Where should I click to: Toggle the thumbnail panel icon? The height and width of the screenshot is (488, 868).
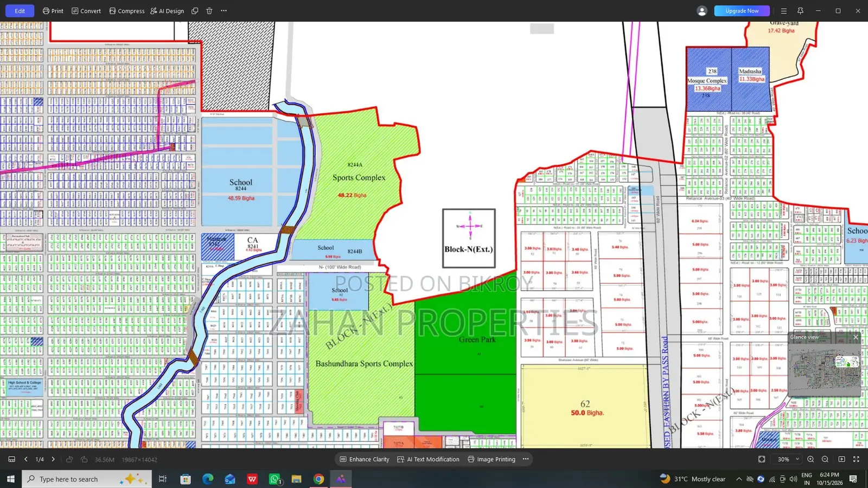(x=11, y=459)
